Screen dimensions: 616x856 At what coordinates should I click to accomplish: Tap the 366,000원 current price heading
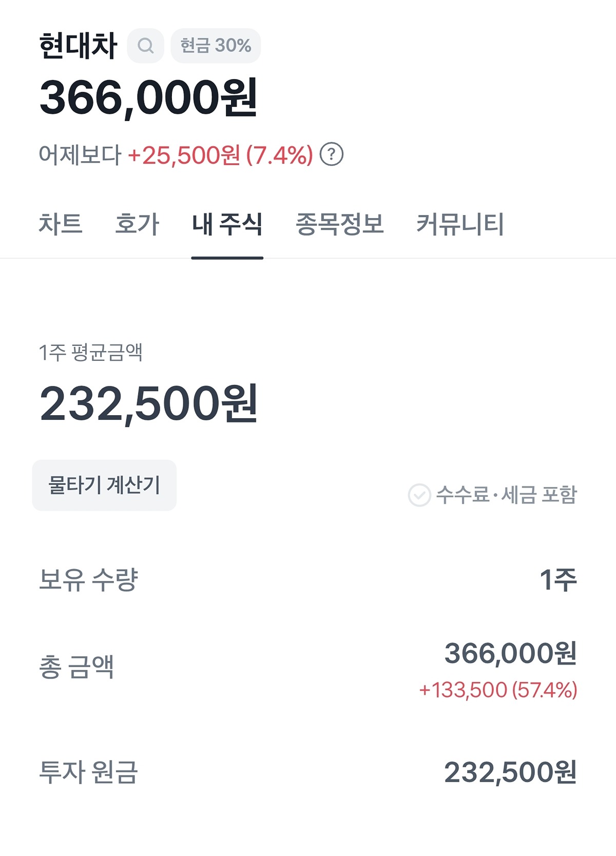click(x=148, y=98)
